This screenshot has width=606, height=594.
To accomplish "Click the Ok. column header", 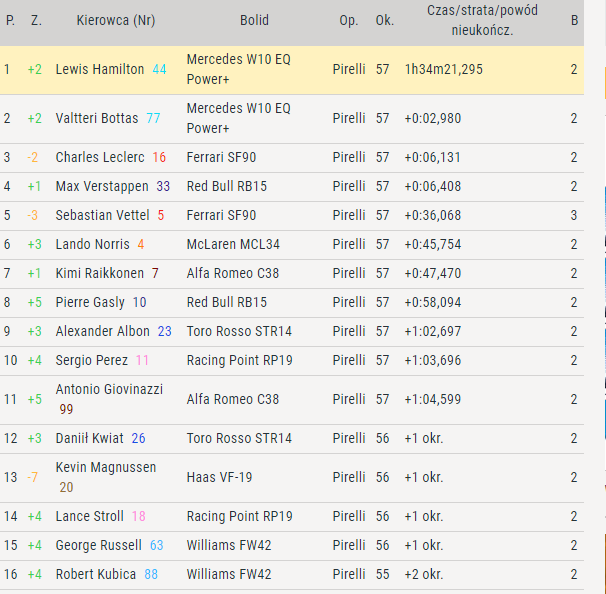I will click(x=385, y=20).
